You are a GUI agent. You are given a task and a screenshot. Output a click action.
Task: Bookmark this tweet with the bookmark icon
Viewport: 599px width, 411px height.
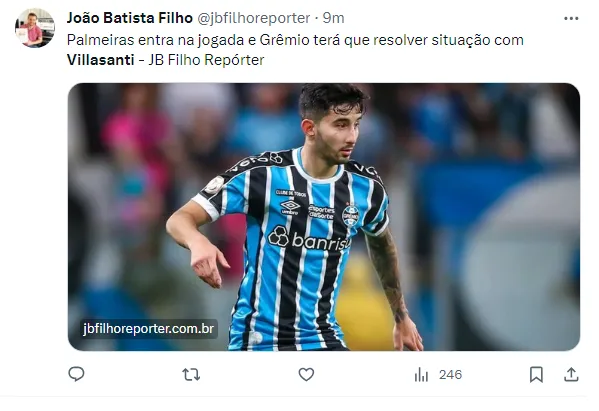(x=536, y=374)
